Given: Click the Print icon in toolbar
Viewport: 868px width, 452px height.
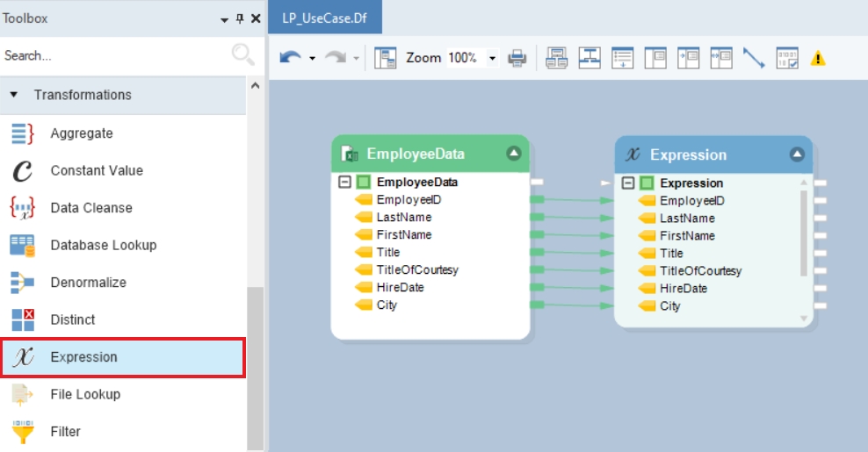Looking at the screenshot, I should 517,58.
